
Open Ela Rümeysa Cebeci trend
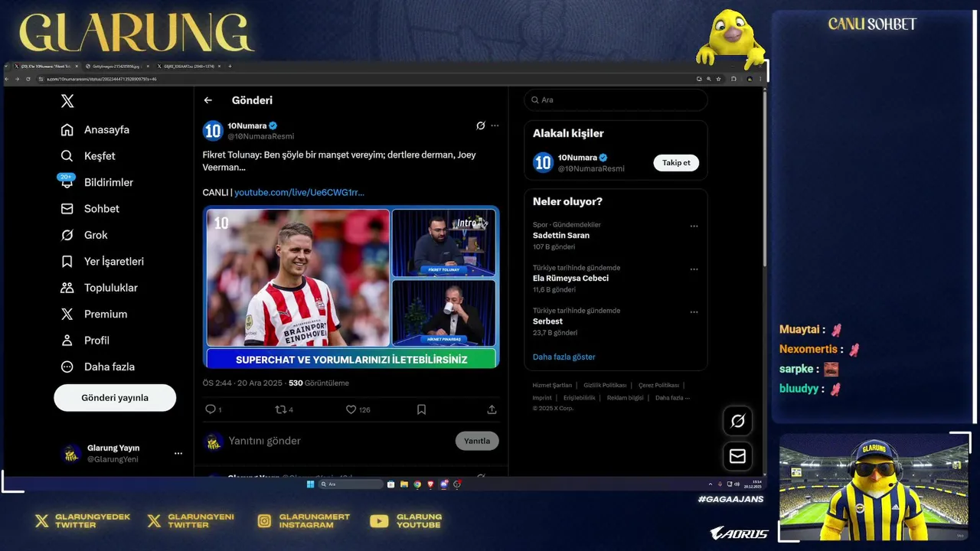point(570,279)
